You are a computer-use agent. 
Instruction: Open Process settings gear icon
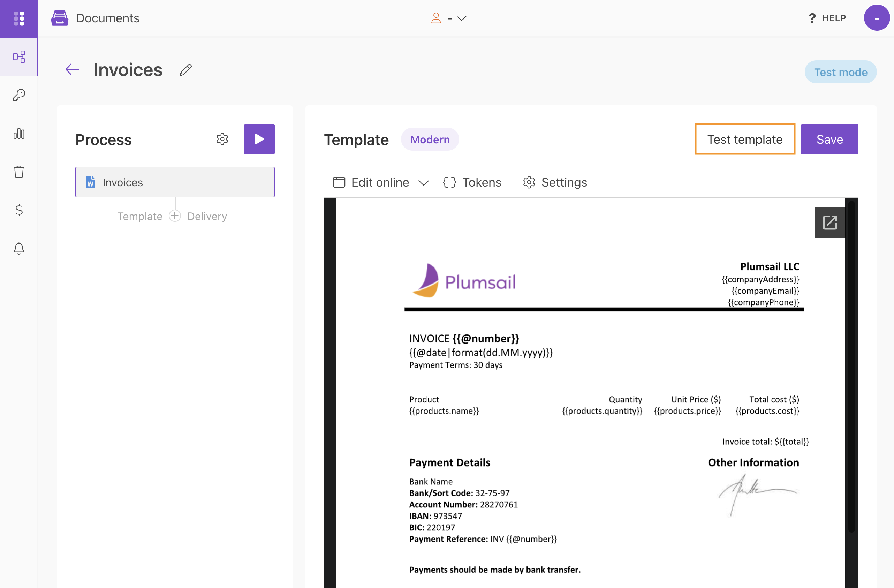coord(222,139)
